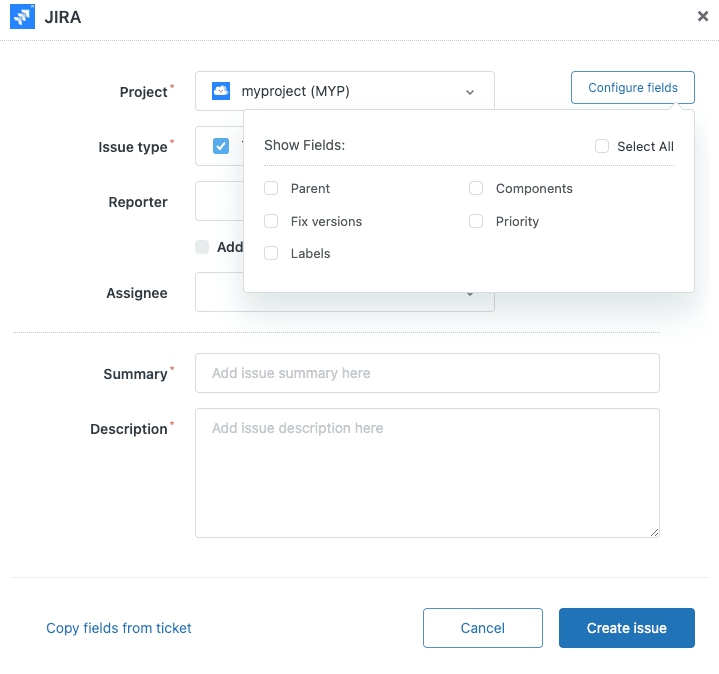719x674 pixels.
Task: Close the JIRA dialog with the X
Action: click(x=702, y=17)
